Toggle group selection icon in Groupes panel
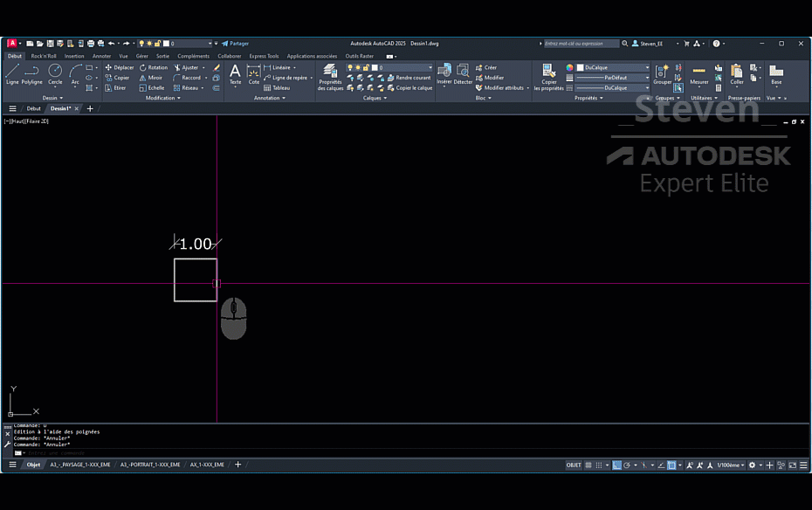This screenshot has width=812, height=510. (678, 88)
